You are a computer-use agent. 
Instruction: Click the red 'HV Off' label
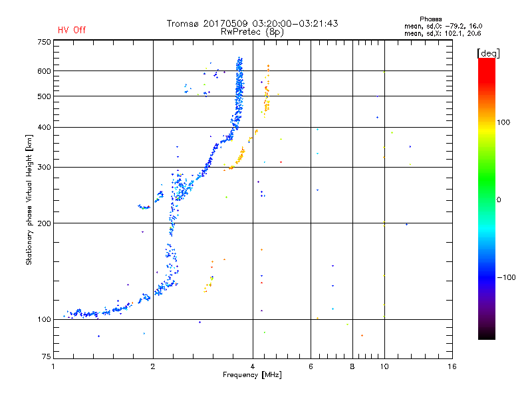(x=72, y=30)
